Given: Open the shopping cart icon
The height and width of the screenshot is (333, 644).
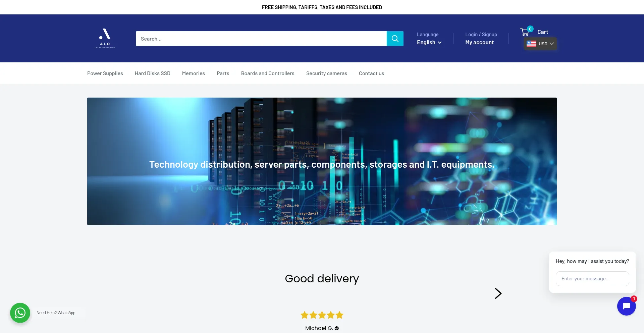Looking at the screenshot, I should point(525,32).
